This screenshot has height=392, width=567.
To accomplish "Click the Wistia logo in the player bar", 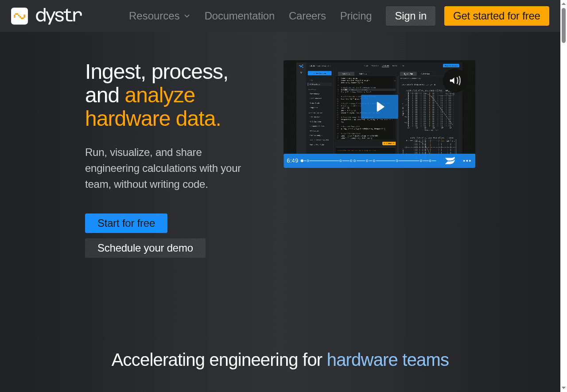I will click(x=450, y=161).
